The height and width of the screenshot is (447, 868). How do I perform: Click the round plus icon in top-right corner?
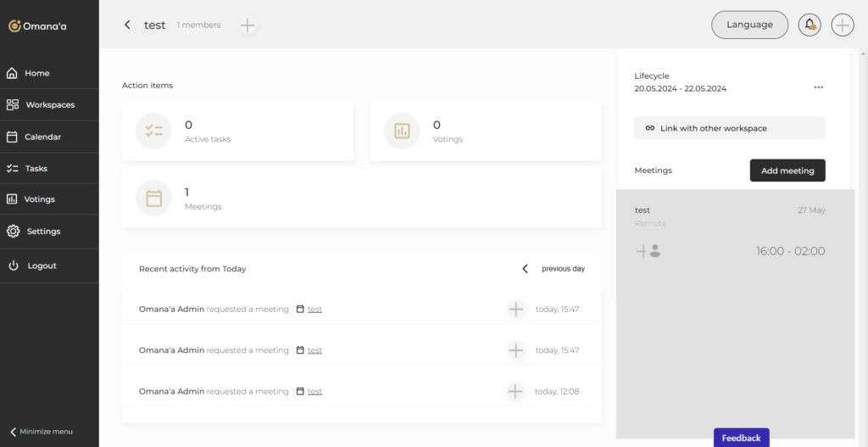[x=842, y=25]
